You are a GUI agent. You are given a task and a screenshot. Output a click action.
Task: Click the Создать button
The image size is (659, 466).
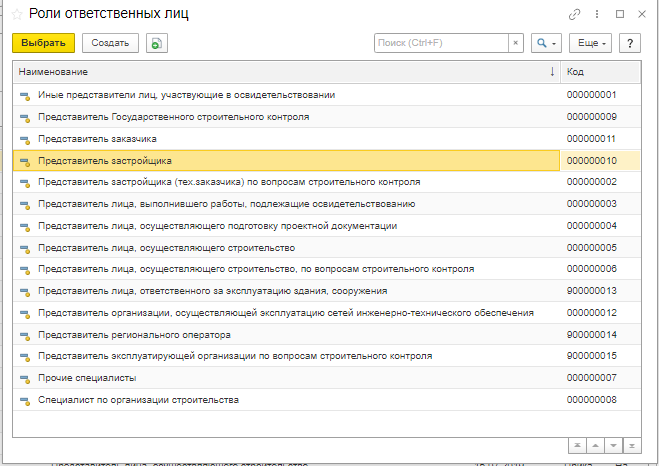(x=110, y=43)
